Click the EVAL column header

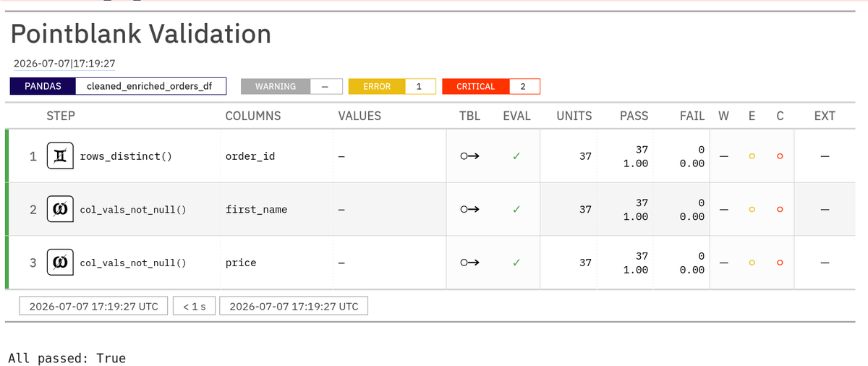tap(516, 116)
